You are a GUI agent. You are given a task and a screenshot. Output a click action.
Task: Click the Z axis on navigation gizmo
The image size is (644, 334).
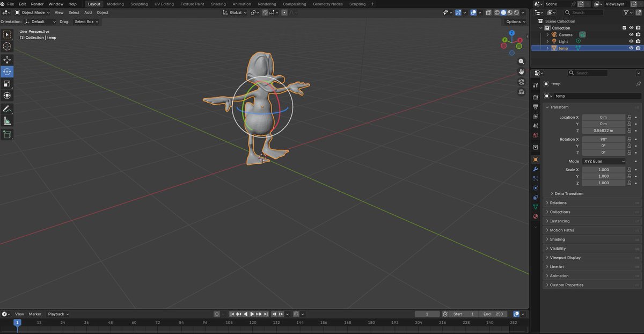point(512,33)
